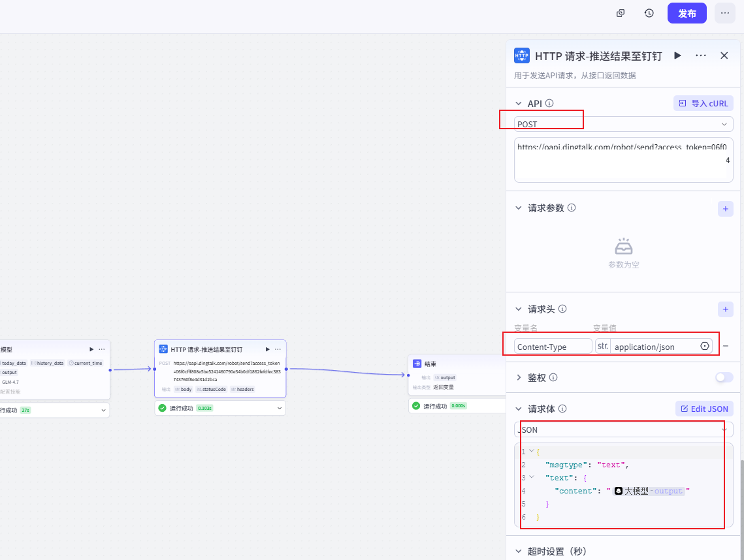Run the 大模型 node via its play icon
This screenshot has width=744, height=560.
(91, 349)
